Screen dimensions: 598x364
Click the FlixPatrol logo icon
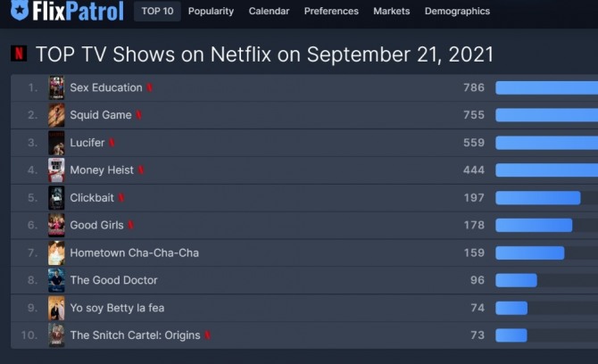tap(19, 12)
